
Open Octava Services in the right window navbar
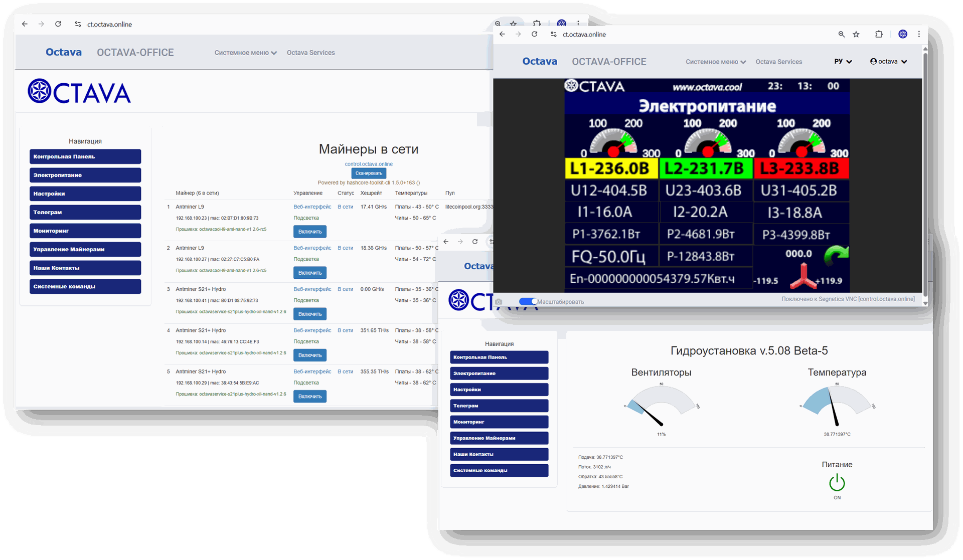(x=778, y=62)
